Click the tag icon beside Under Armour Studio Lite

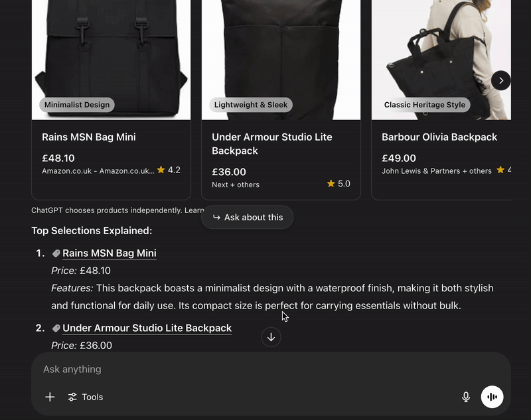56,328
